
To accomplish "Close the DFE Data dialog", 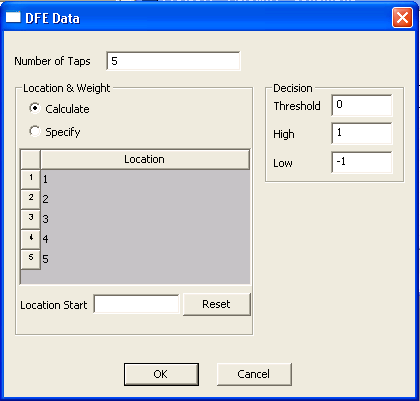I will tap(402, 17).
